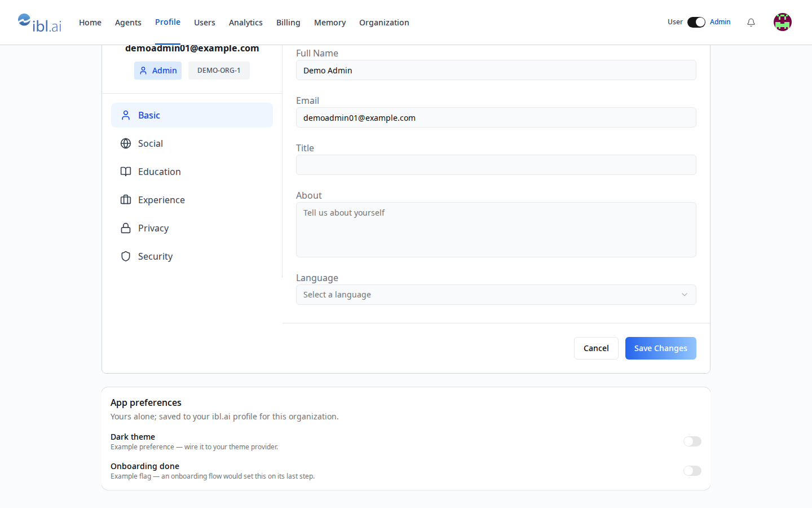Click the Title input field
This screenshot has height=508, width=812.
tap(496, 165)
